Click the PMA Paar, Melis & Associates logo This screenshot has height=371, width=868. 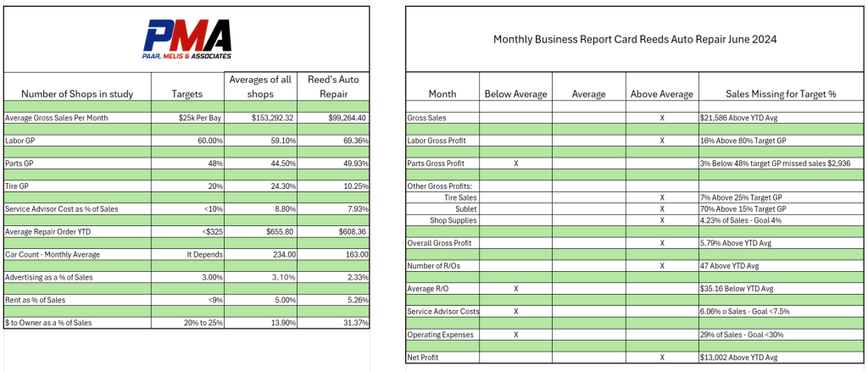tap(186, 39)
